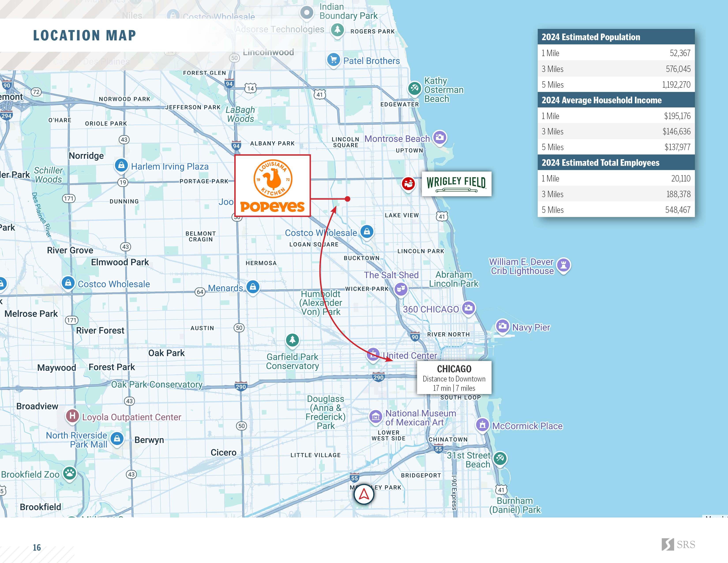728x563 pixels.
Task: Click the Schiller Woods label
Action: [48, 175]
